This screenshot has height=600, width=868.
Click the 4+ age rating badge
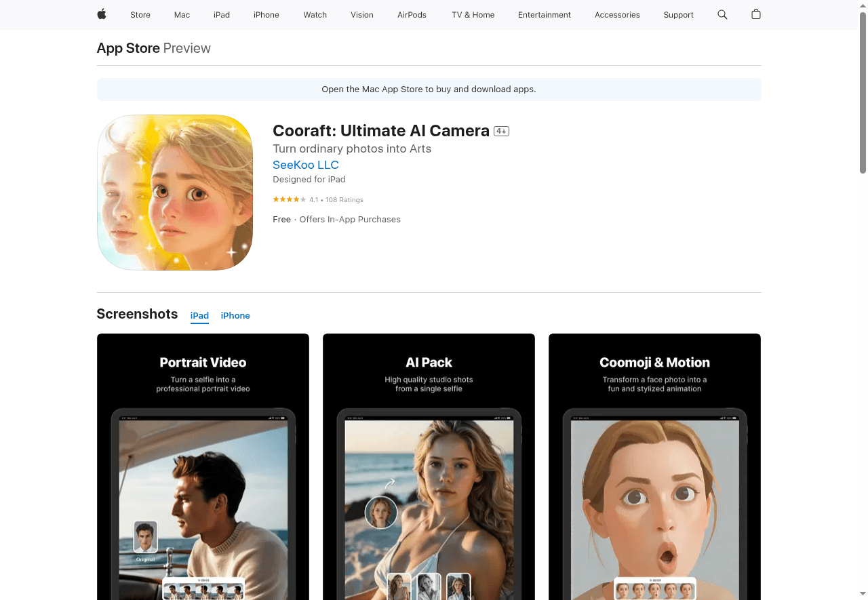(x=501, y=131)
